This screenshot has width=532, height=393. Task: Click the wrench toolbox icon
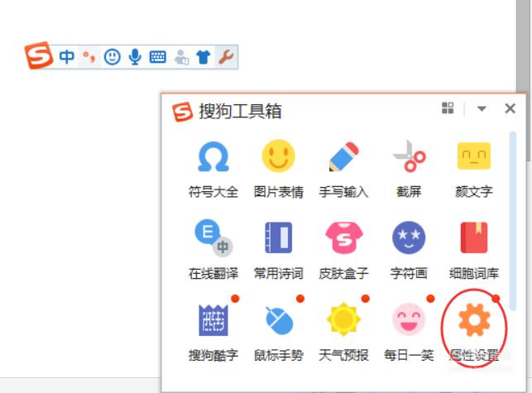pyautogui.click(x=226, y=57)
